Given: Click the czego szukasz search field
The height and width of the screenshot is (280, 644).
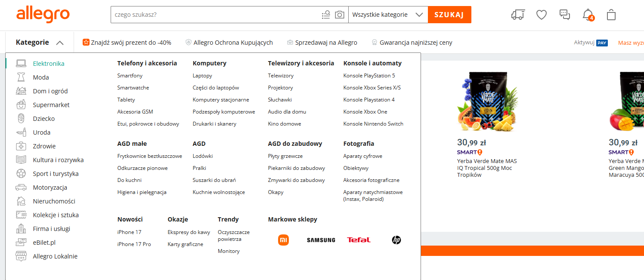Looking at the screenshot, I should (x=215, y=15).
